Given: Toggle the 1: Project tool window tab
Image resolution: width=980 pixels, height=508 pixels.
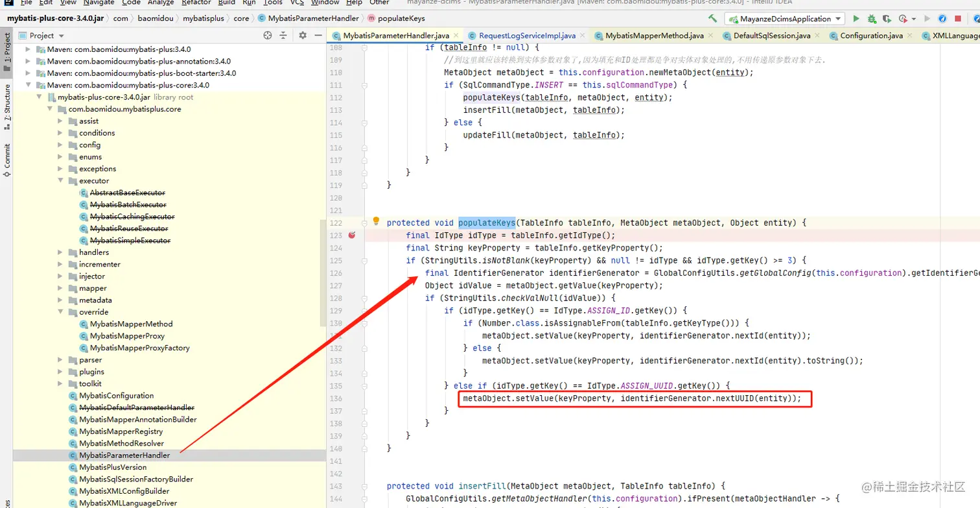Looking at the screenshot, I should click(x=7, y=51).
